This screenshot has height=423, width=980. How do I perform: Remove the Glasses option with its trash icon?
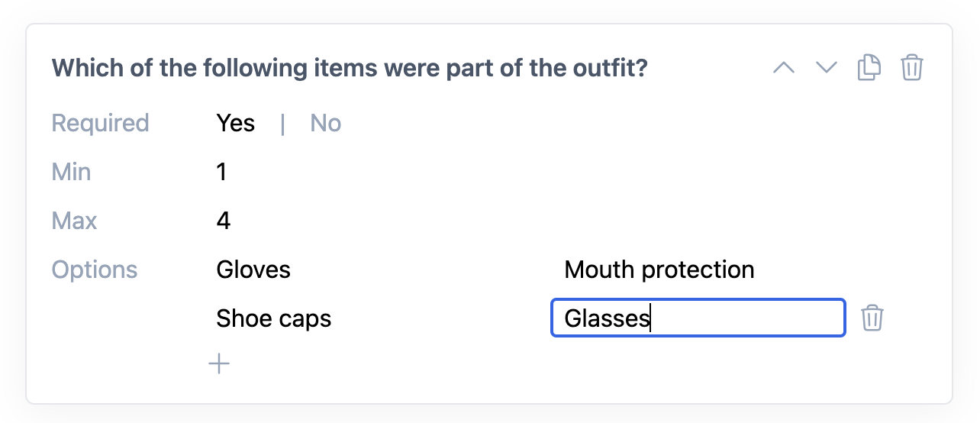pyautogui.click(x=872, y=318)
